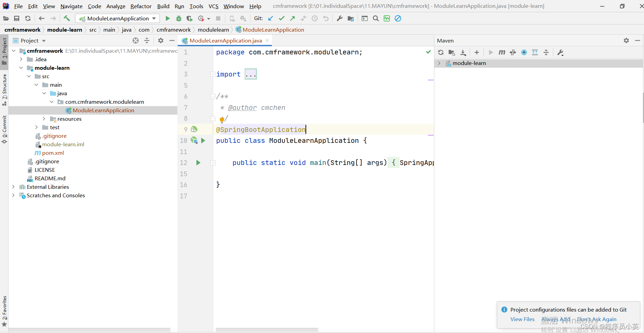The image size is (644, 333).
Task: Click run gutter arrow beside main method
Action: click(198, 163)
